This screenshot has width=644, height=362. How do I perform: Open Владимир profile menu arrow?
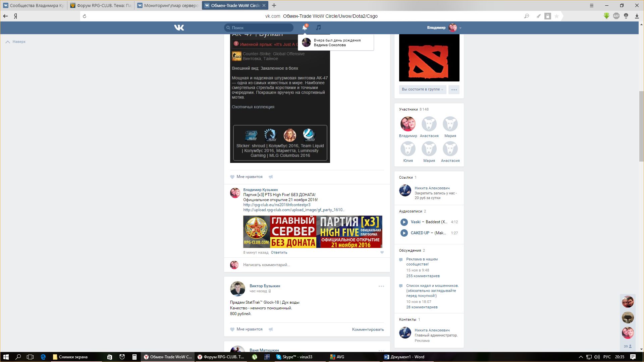[460, 28]
